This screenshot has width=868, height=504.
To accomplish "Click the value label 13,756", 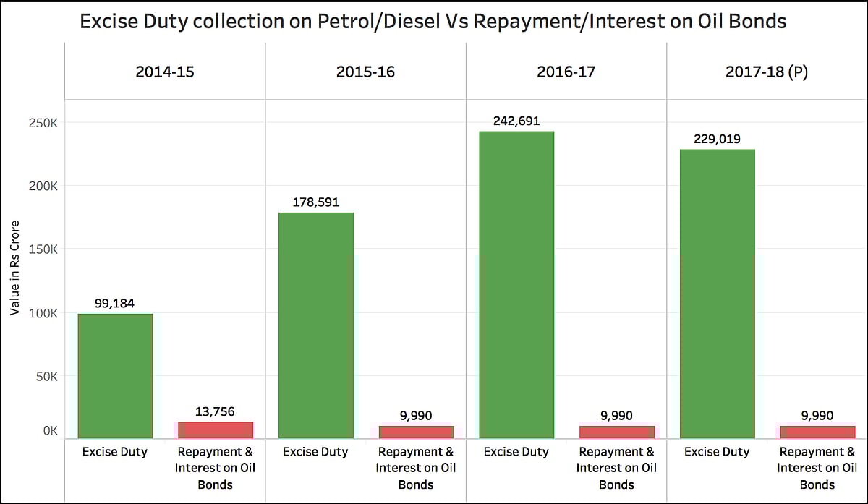I will point(216,411).
